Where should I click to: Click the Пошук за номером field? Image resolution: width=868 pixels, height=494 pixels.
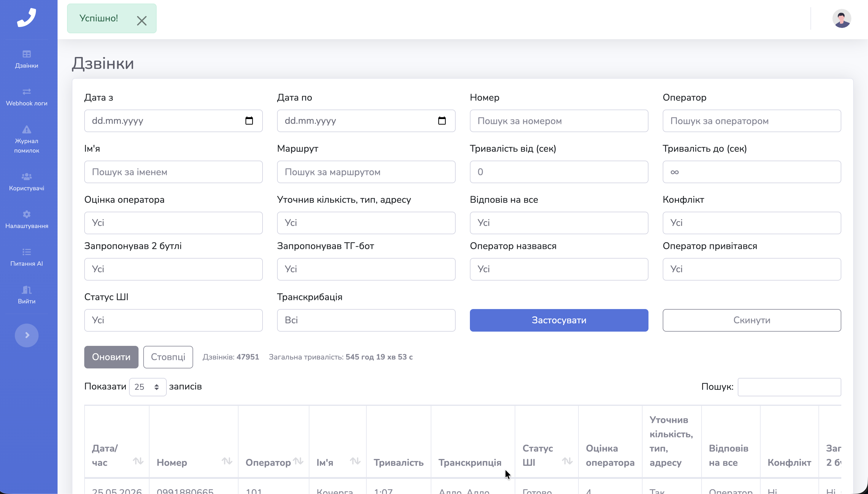click(x=559, y=121)
